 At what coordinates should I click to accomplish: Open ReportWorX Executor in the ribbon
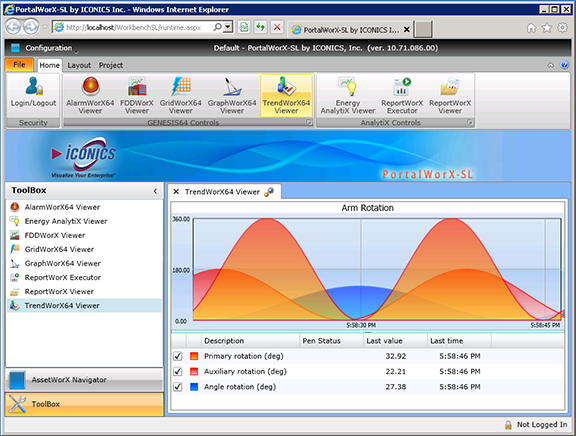click(x=402, y=95)
